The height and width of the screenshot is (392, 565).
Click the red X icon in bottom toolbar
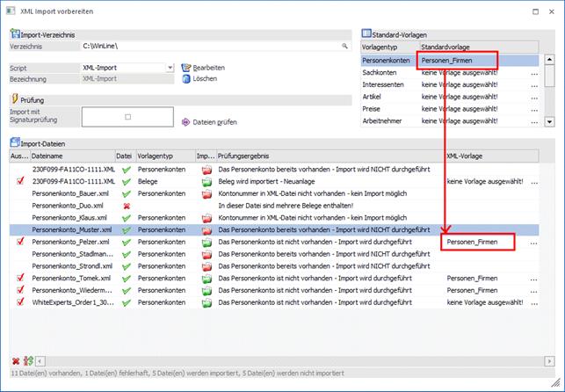coord(16,361)
